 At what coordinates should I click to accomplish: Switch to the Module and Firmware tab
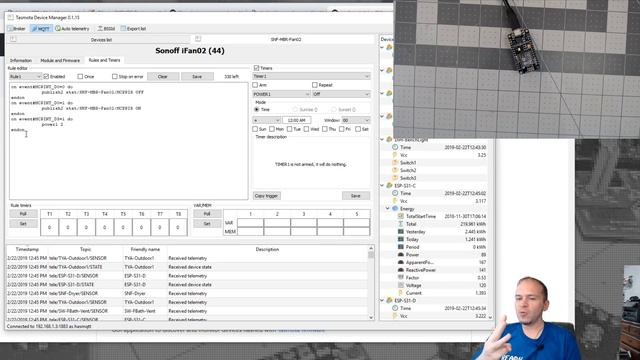pyautogui.click(x=60, y=60)
